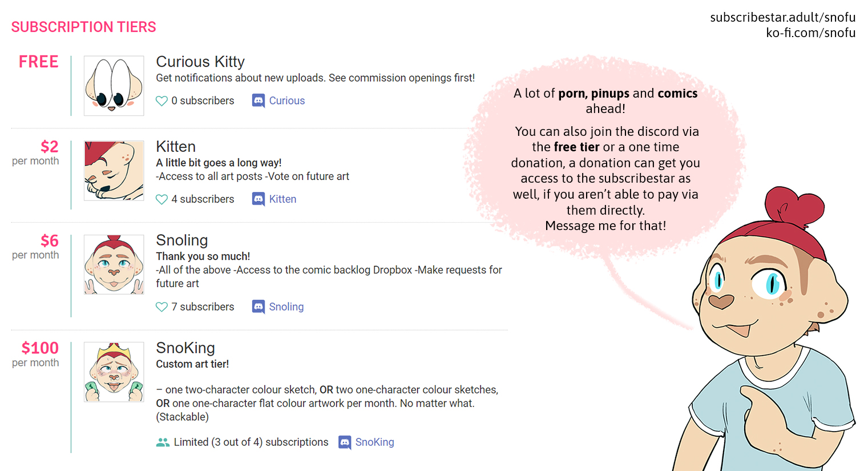
Task: Click the Curious Kitty tier title
Action: [x=200, y=62]
